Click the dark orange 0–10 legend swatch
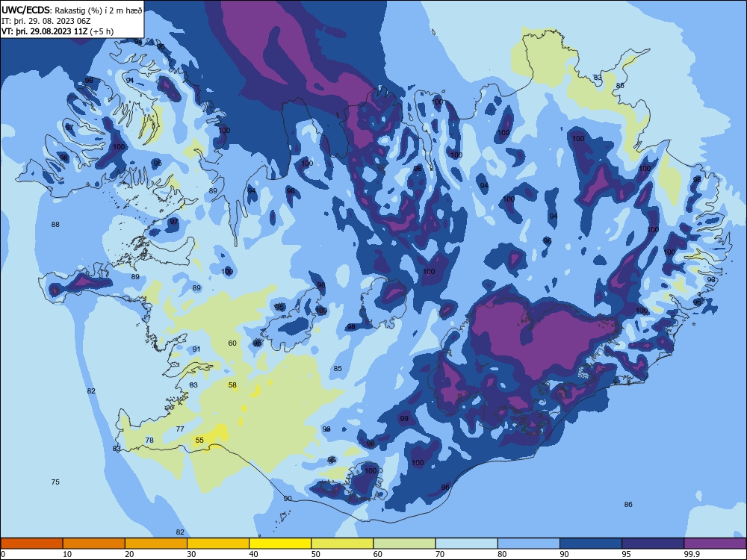 tap(31, 544)
